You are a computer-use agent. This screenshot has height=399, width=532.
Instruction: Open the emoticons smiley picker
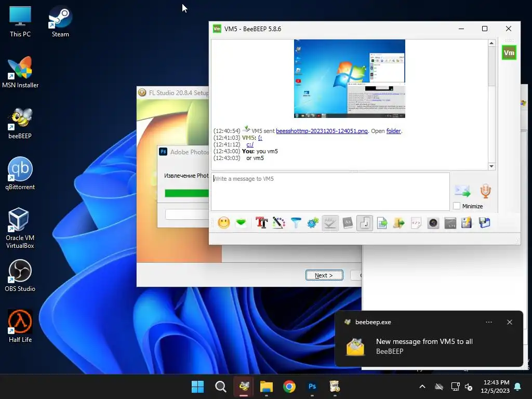coord(223,223)
